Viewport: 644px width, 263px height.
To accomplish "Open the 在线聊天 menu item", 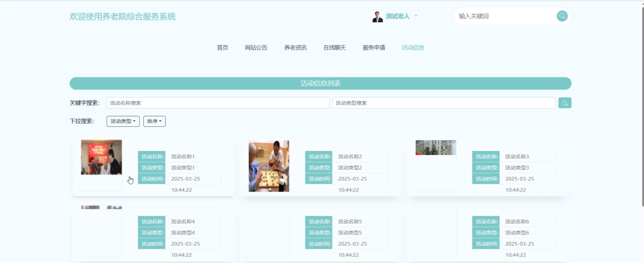I will pyautogui.click(x=334, y=48).
